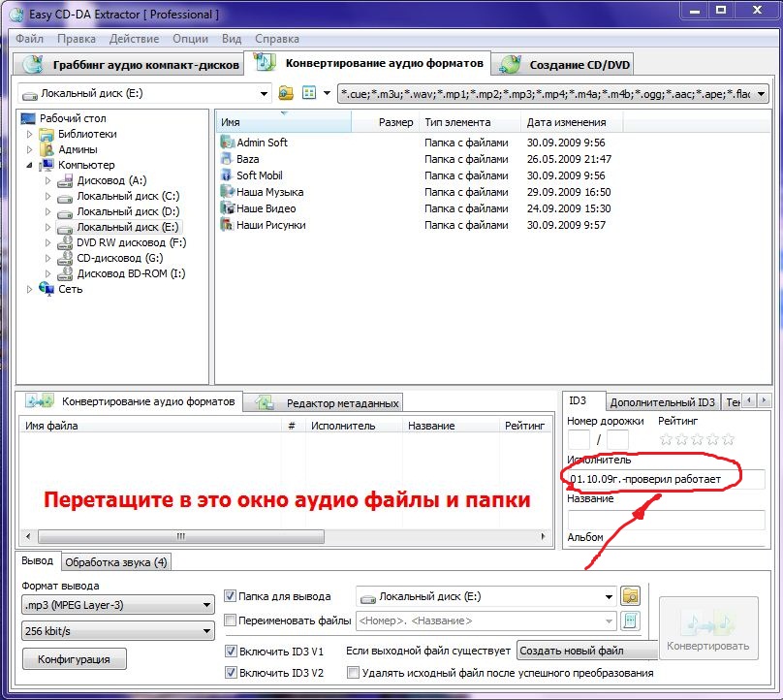Click the Конфигурация button
The height and width of the screenshot is (700, 783).
pyautogui.click(x=75, y=659)
